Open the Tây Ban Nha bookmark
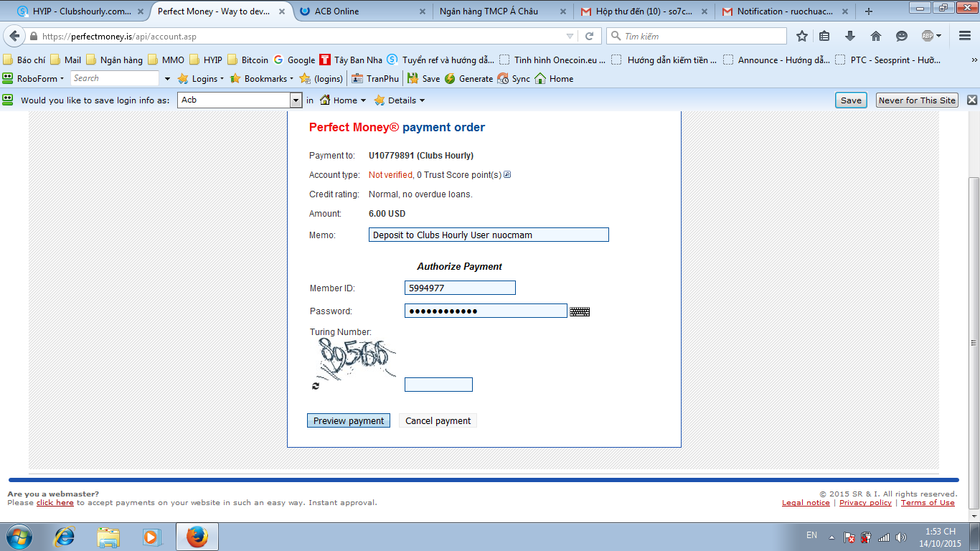This screenshot has width=980, height=551. coord(352,60)
